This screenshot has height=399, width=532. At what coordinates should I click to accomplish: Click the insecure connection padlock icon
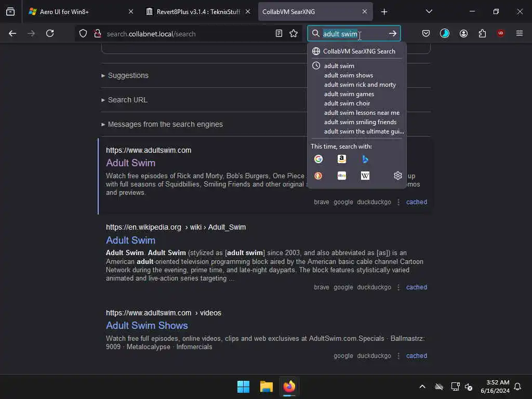98,33
